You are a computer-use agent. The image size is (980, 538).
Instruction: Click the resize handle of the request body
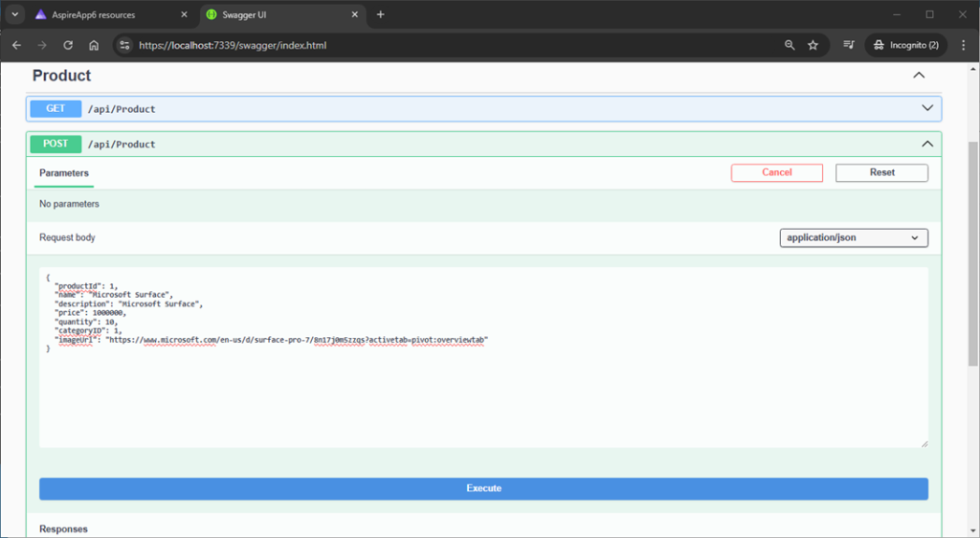(924, 443)
